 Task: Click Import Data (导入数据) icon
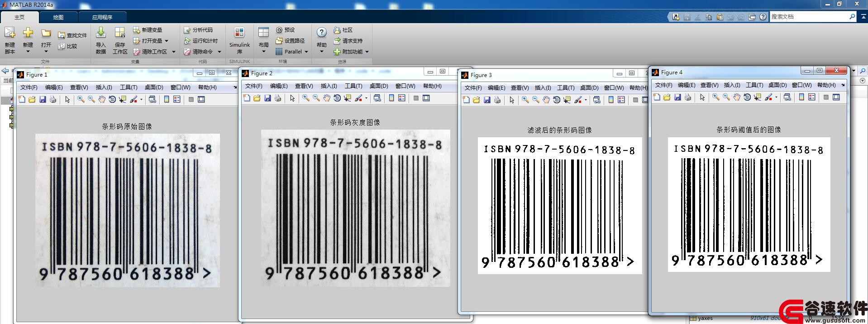101,33
